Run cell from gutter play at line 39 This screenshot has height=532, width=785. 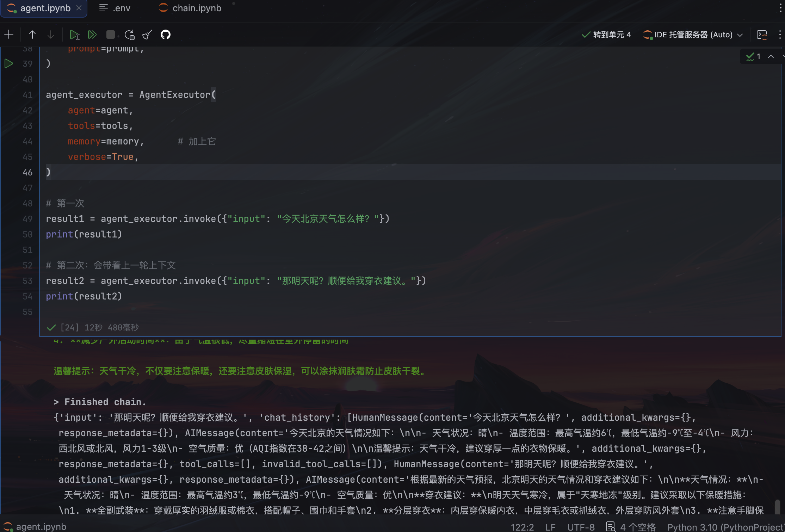coord(9,64)
